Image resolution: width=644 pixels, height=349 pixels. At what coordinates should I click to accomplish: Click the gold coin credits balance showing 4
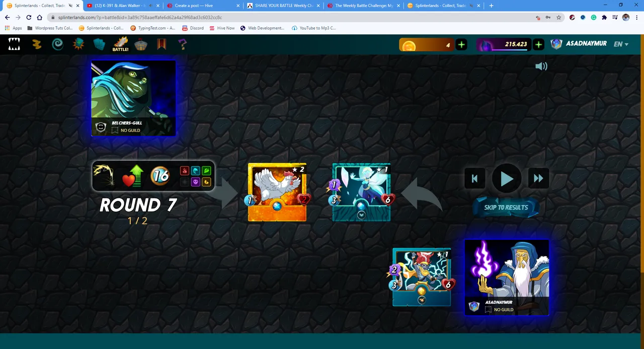(427, 45)
